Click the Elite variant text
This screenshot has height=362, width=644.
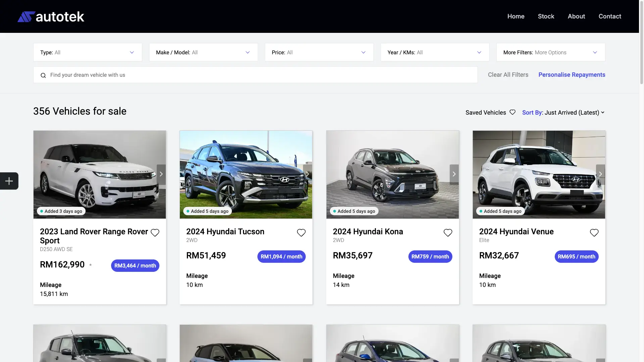(x=484, y=240)
